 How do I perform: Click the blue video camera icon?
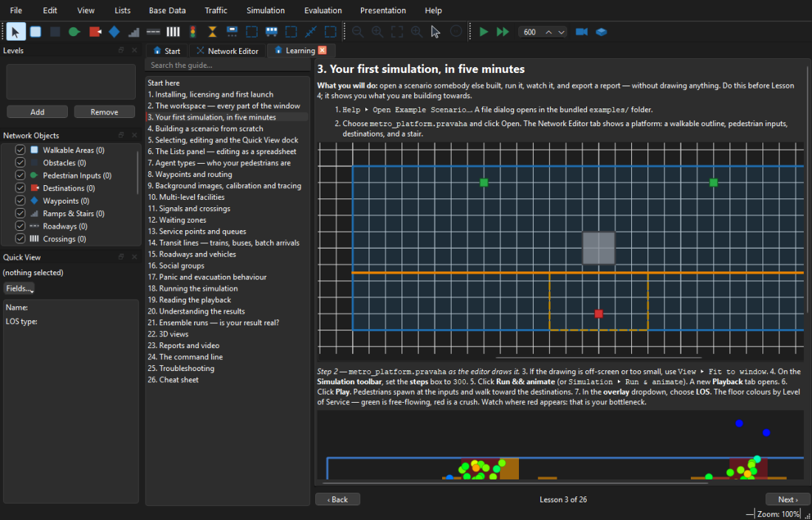[x=582, y=32]
